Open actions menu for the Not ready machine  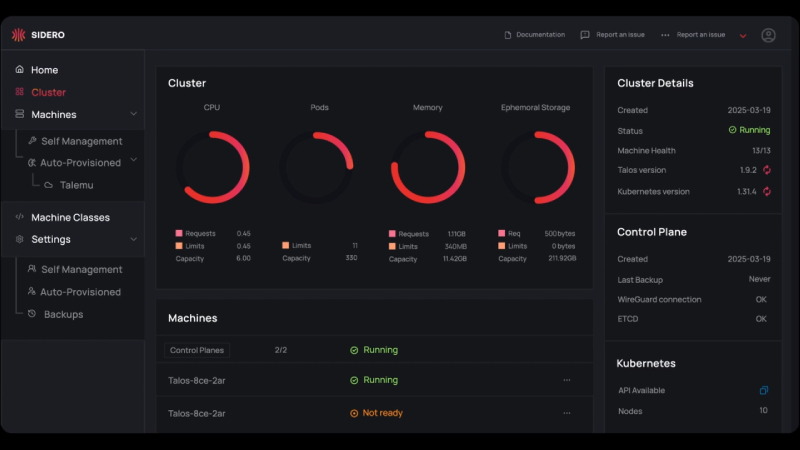566,412
